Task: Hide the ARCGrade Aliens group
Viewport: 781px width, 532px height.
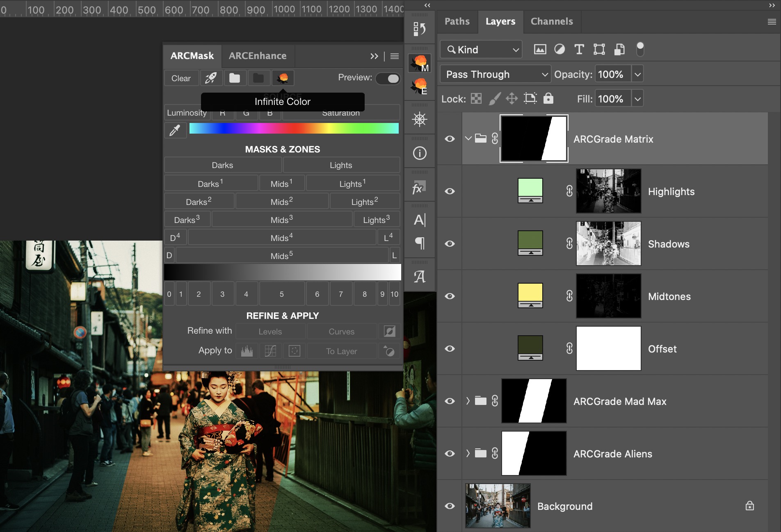Action: coord(450,454)
